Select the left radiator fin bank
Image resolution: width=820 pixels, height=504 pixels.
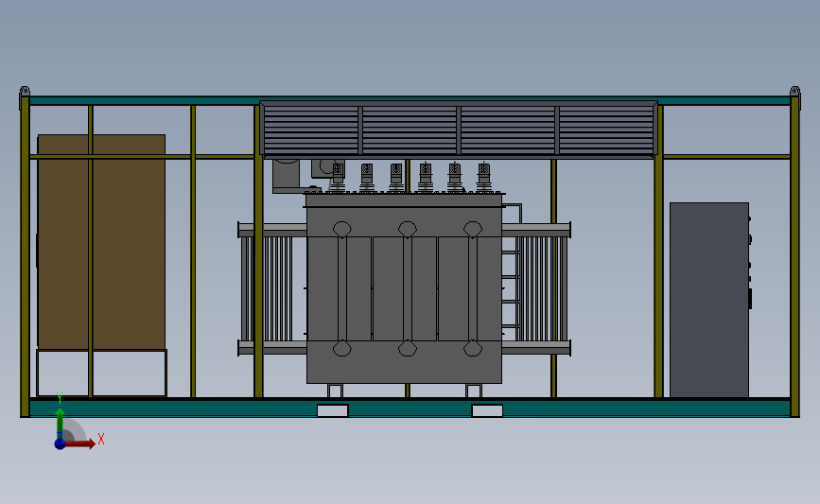[272, 288]
